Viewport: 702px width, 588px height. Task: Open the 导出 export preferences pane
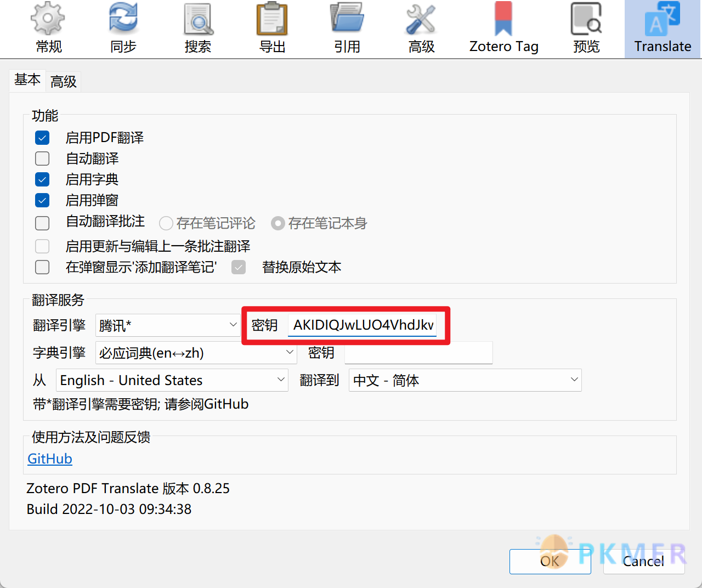click(x=273, y=29)
